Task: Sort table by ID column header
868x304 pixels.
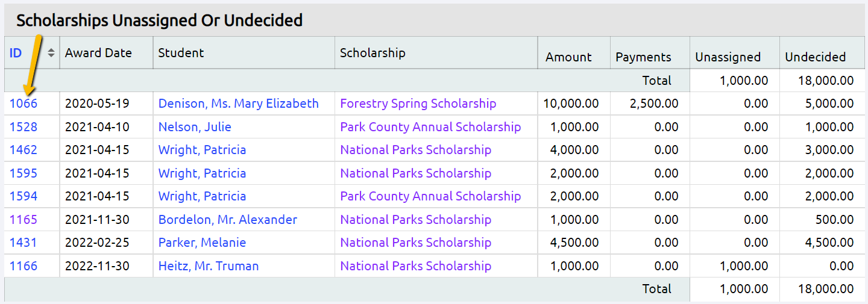Action: (x=16, y=53)
